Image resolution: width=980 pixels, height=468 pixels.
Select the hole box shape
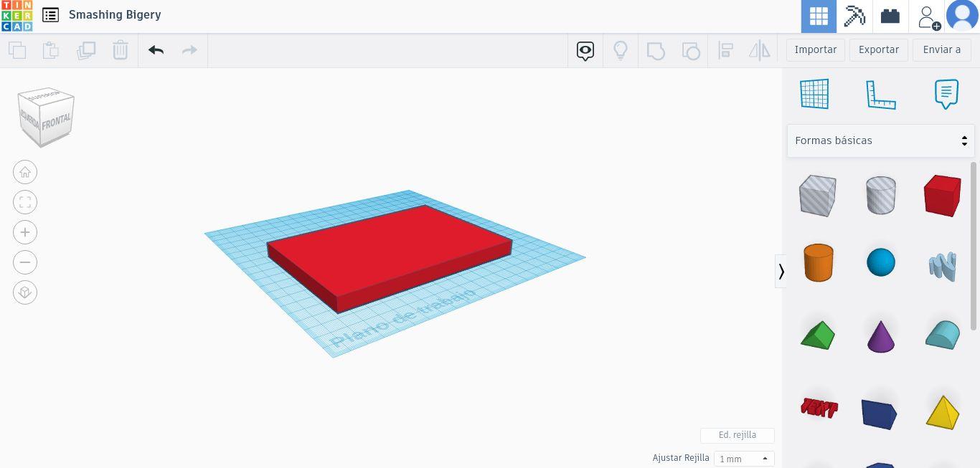818,195
